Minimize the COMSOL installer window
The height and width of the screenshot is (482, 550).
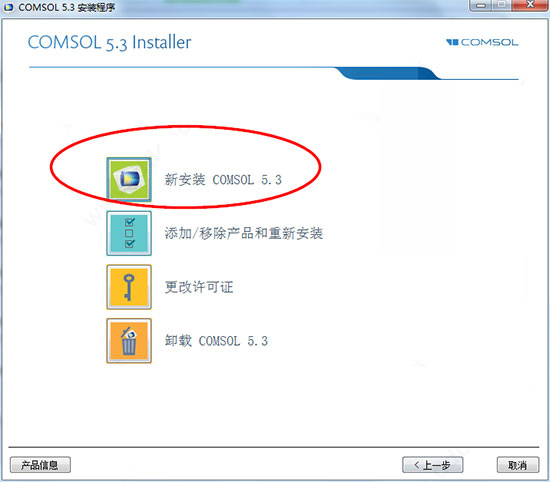[480, 5]
